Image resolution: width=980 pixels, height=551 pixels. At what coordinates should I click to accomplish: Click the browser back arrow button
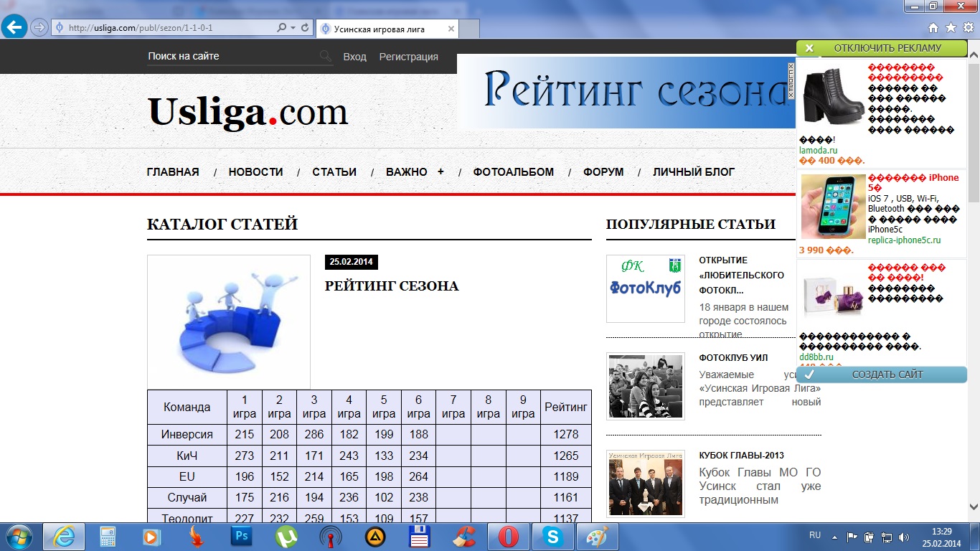click(14, 28)
